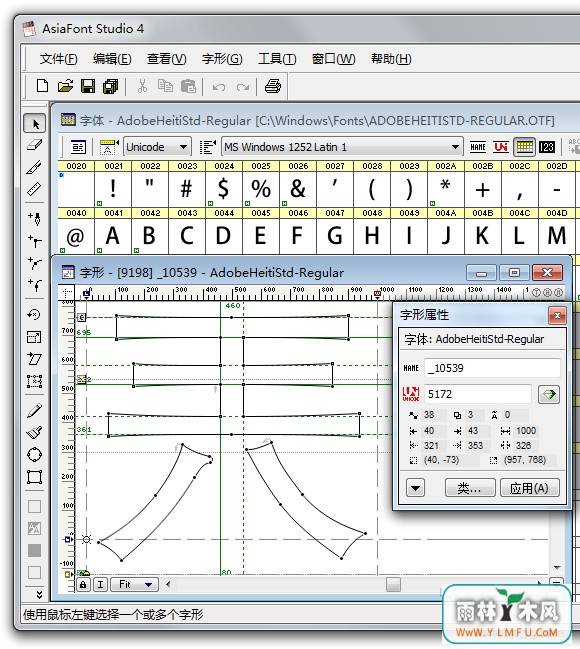Viewport: 580px width, 649px height.
Task: Open the 文件(F) menu
Action: 58,59
